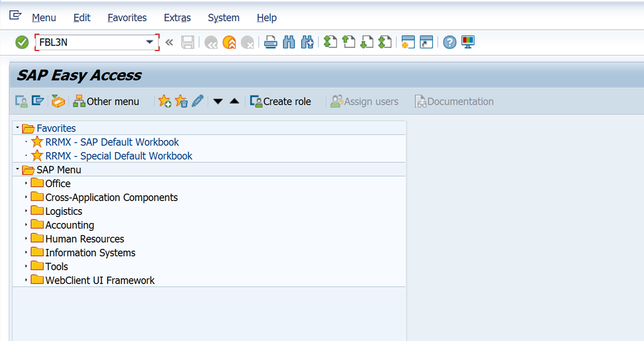Expand the Cross-Application Components folder

(x=27, y=197)
